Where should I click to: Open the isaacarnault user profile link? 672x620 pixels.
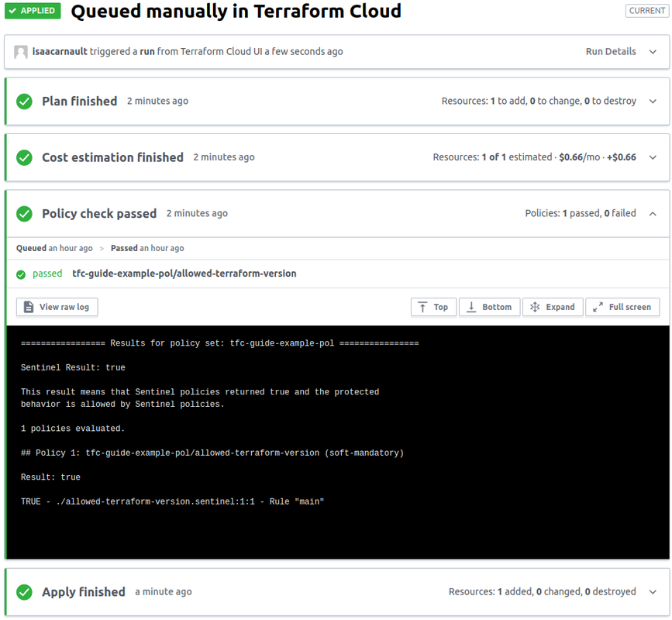pos(60,51)
